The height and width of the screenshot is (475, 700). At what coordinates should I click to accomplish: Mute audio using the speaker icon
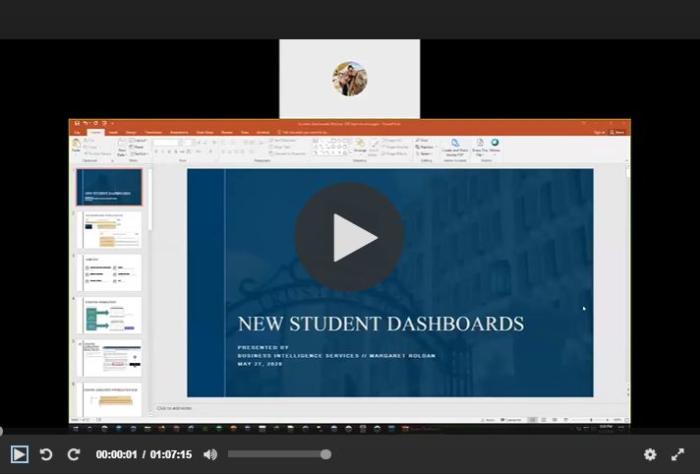[x=210, y=454]
